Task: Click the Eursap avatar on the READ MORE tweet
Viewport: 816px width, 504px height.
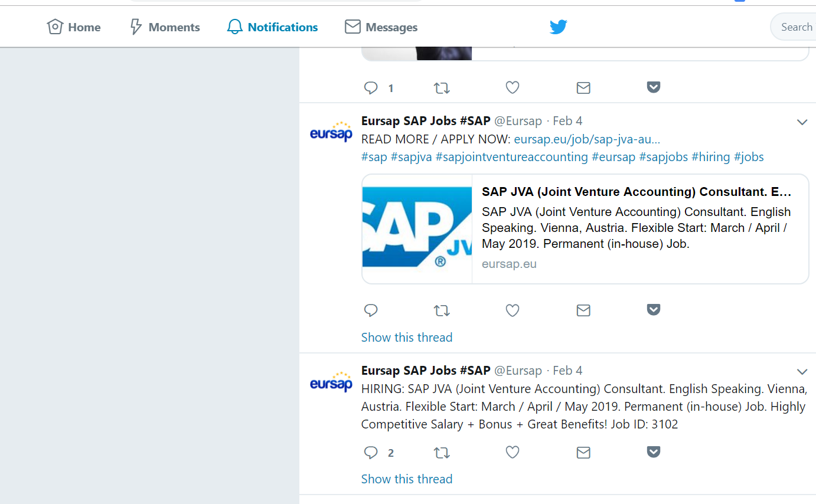Action: click(331, 132)
